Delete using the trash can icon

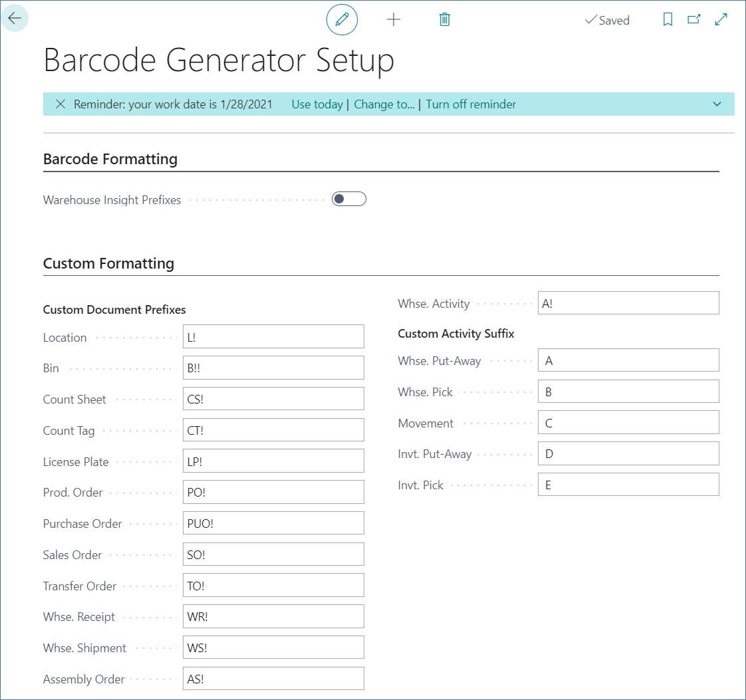point(444,19)
